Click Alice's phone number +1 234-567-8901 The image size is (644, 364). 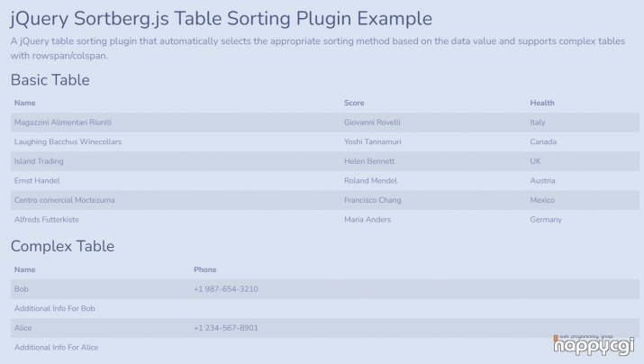[226, 328]
